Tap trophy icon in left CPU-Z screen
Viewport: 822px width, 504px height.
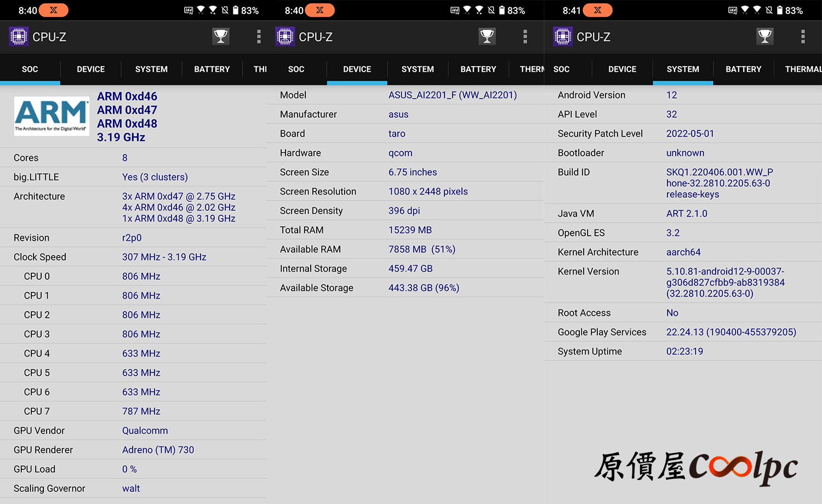point(221,37)
